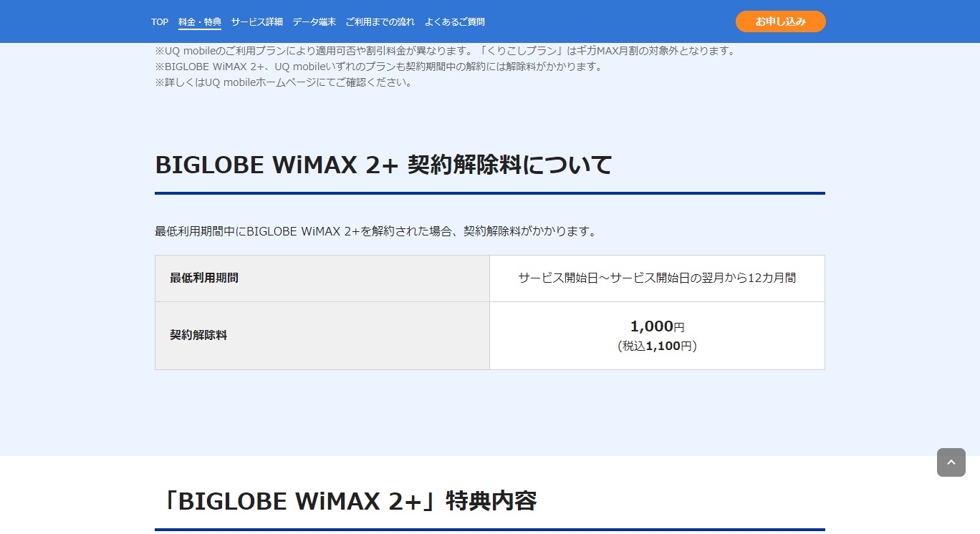980x534 pixels.
Task: Click the 最低利用期間中に解約 intro paragraph
Action: pos(375,231)
